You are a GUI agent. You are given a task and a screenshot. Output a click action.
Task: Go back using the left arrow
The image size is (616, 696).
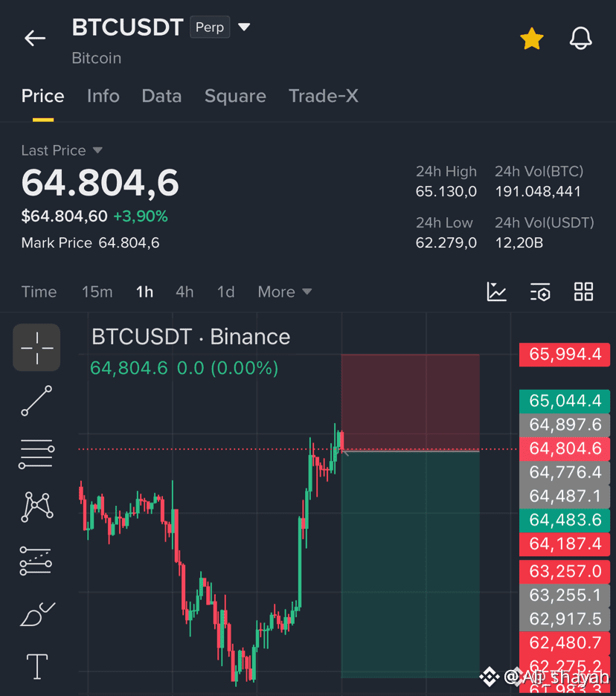[35, 38]
